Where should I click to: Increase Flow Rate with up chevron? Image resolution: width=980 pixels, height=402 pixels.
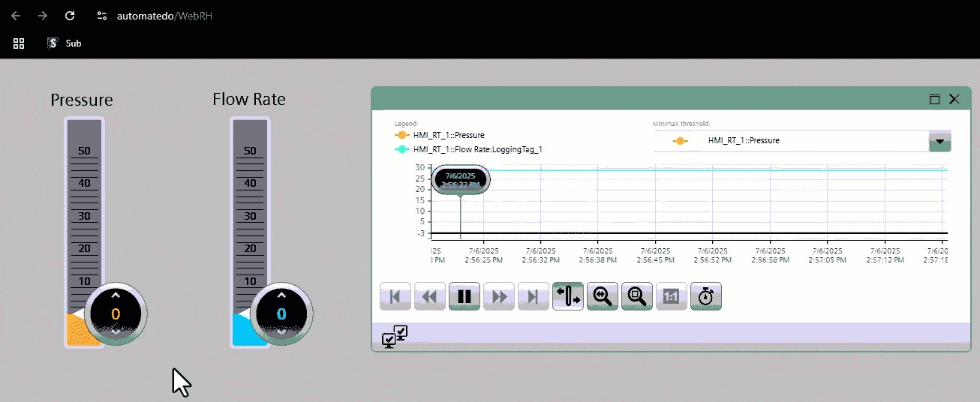[281, 295]
